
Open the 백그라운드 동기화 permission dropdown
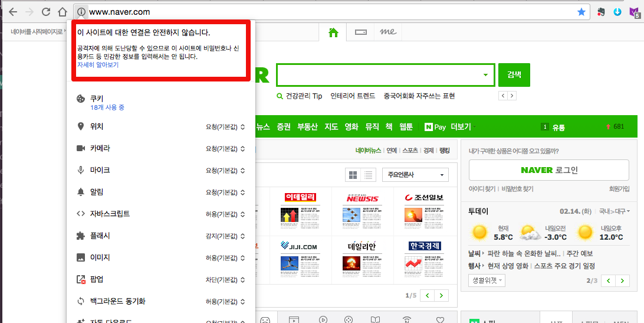pos(225,302)
